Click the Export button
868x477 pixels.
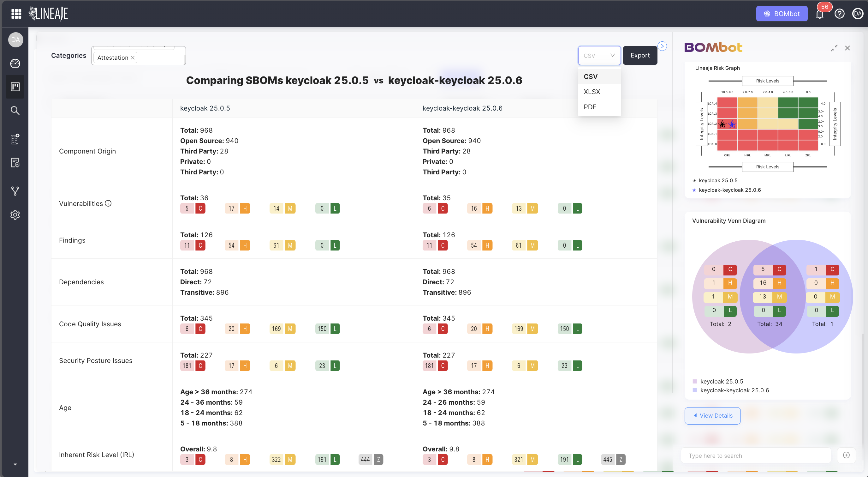point(640,55)
